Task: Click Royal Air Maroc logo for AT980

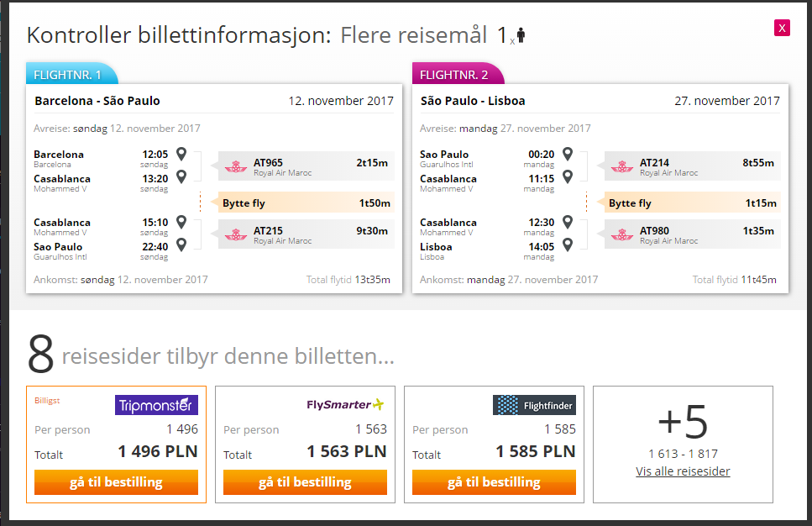Action: click(622, 234)
